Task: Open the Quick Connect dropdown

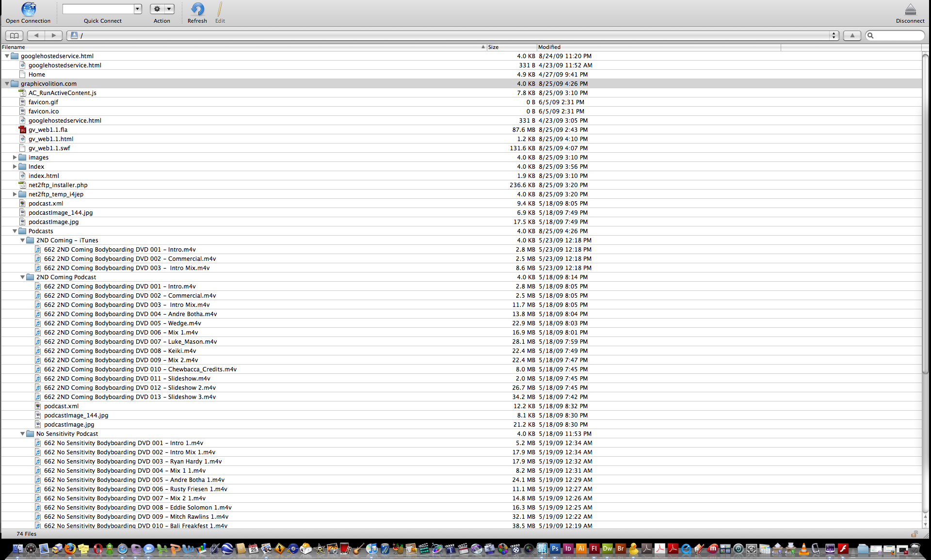Action: [138, 9]
